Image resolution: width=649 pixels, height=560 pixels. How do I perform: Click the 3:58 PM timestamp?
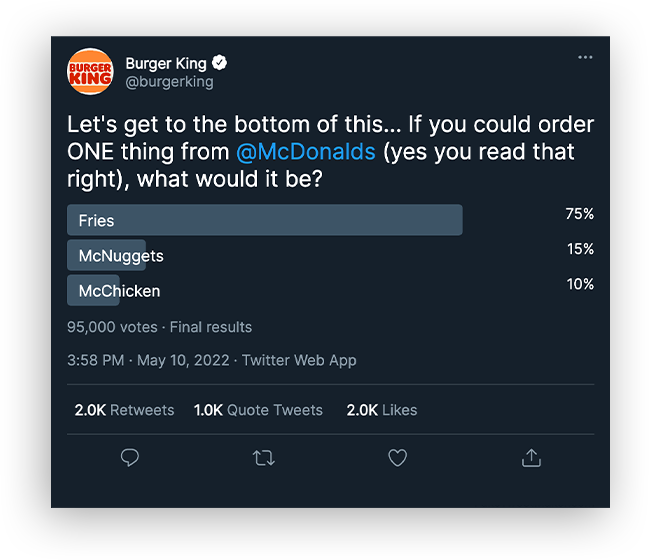pyautogui.click(x=95, y=360)
